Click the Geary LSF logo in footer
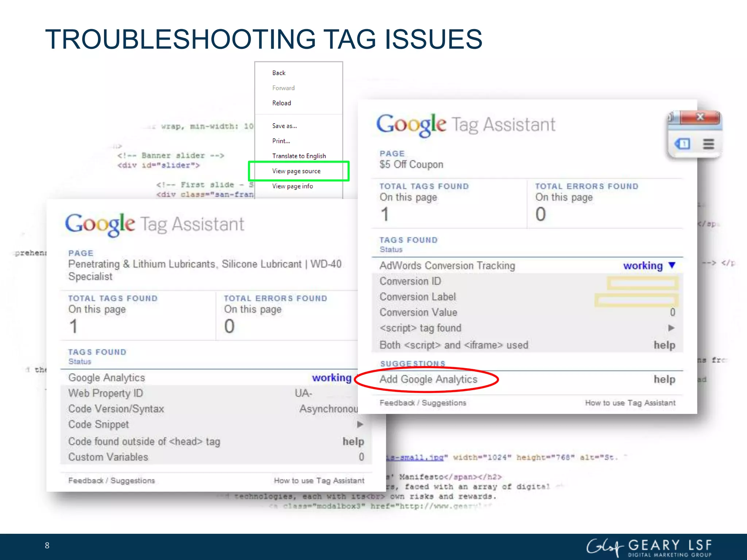Viewport: 747px width, 560px height. click(x=649, y=547)
